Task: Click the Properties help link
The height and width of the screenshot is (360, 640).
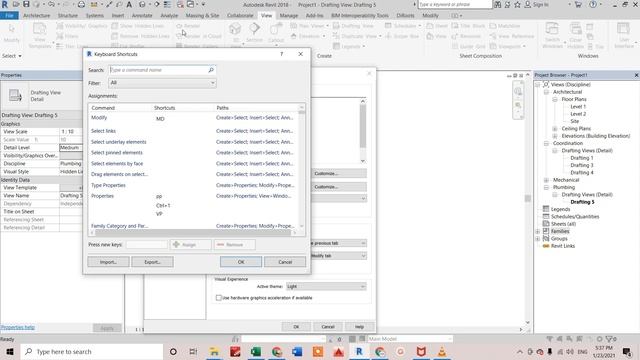Action: [x=18, y=327]
